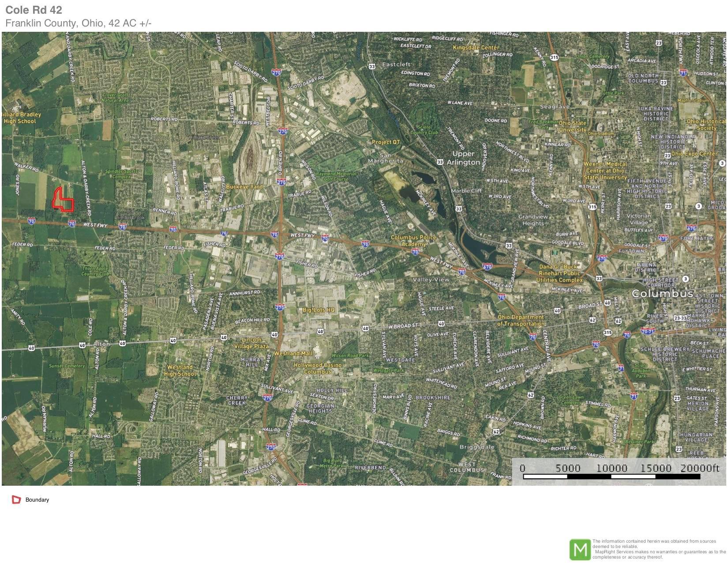Image resolution: width=728 pixels, height=563 pixels.
Task: Click the 'Wexner Medical Center' label
Action: [605, 170]
